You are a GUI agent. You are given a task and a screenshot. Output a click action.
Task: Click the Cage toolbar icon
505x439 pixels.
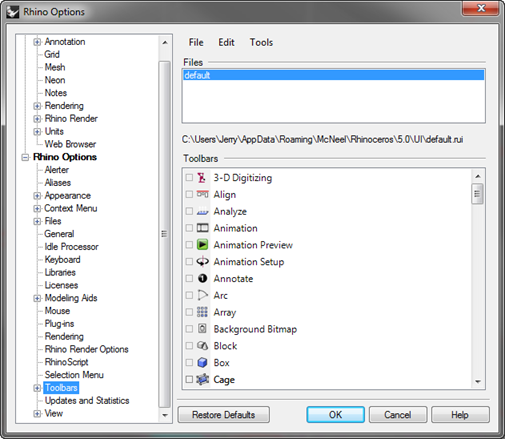click(202, 379)
